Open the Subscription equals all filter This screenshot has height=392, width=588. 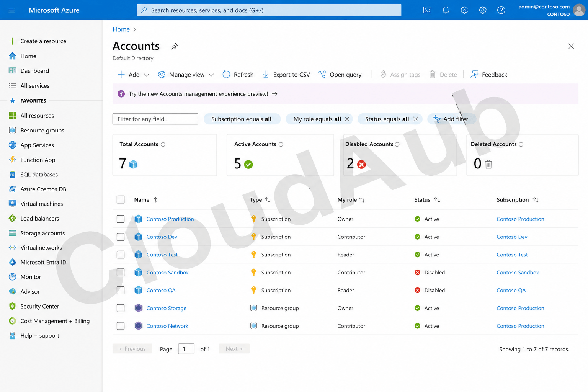tap(242, 119)
